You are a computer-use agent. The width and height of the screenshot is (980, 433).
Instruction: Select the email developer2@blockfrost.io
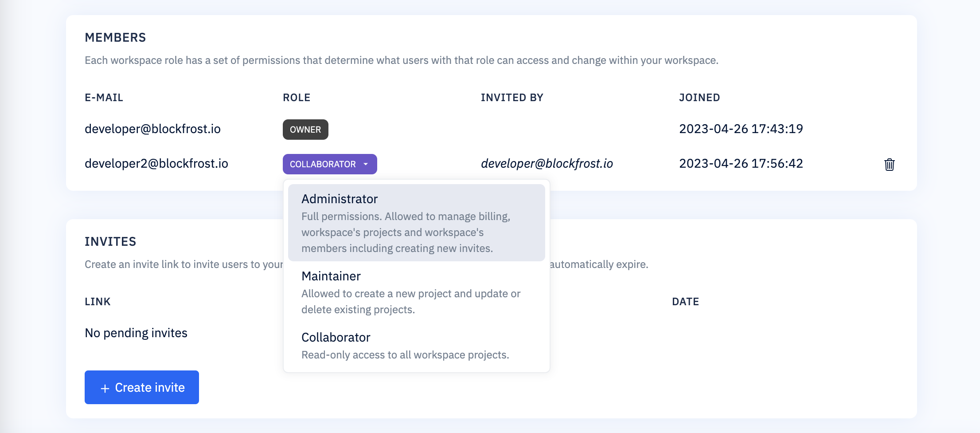coord(156,163)
